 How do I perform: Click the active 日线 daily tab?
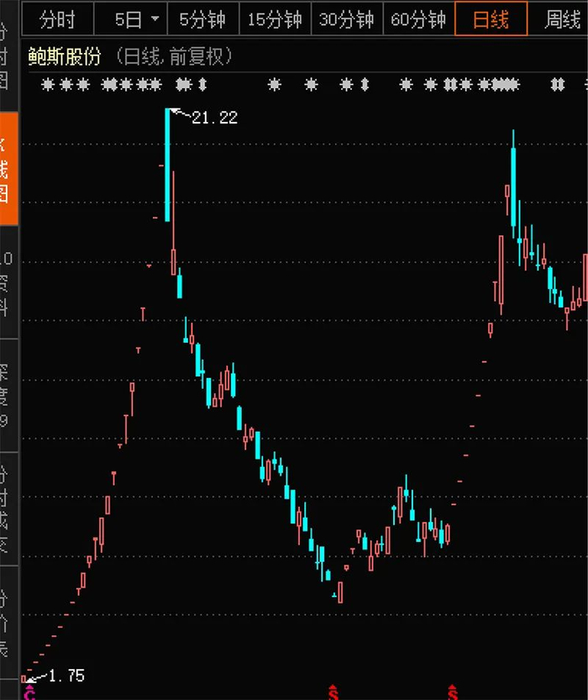(x=491, y=19)
